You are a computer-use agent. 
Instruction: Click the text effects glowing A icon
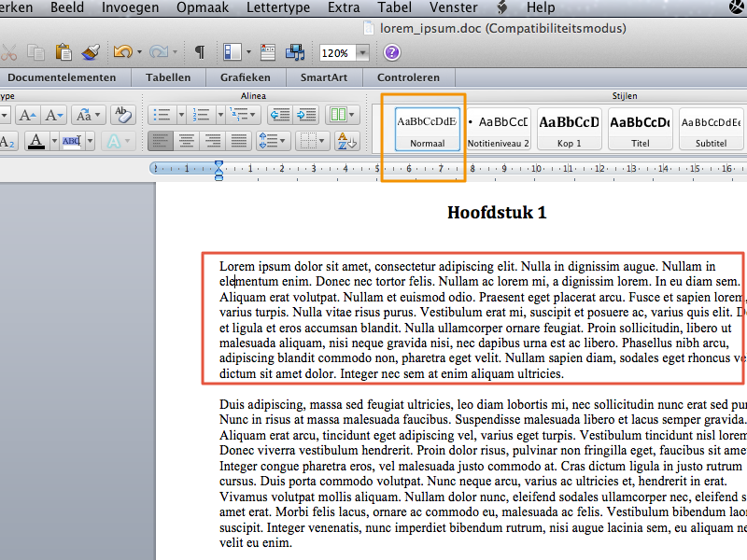tap(113, 141)
